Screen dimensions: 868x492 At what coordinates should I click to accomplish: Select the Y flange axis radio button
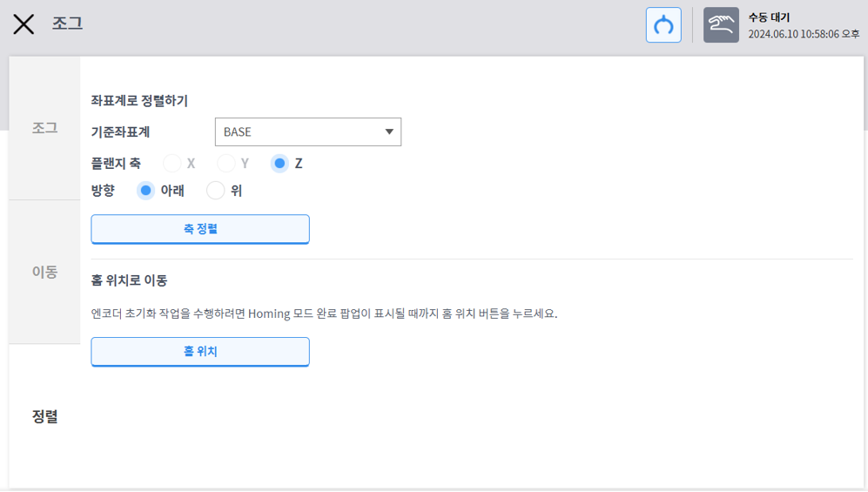(x=226, y=164)
